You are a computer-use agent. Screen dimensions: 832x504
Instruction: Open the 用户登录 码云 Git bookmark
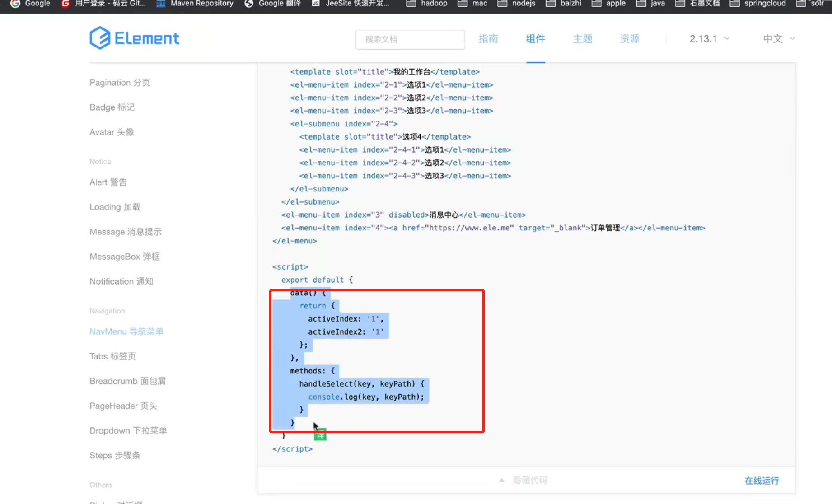point(103,4)
